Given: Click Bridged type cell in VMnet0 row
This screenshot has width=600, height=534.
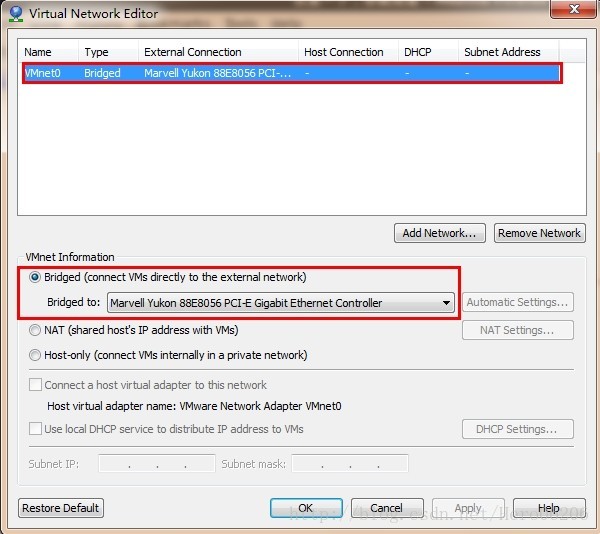Looking at the screenshot, I should (102, 73).
